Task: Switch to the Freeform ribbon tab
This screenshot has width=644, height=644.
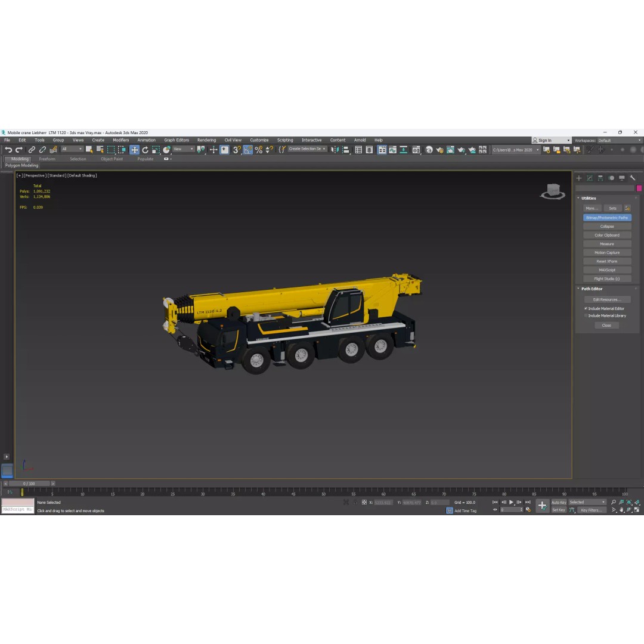Action: point(47,159)
